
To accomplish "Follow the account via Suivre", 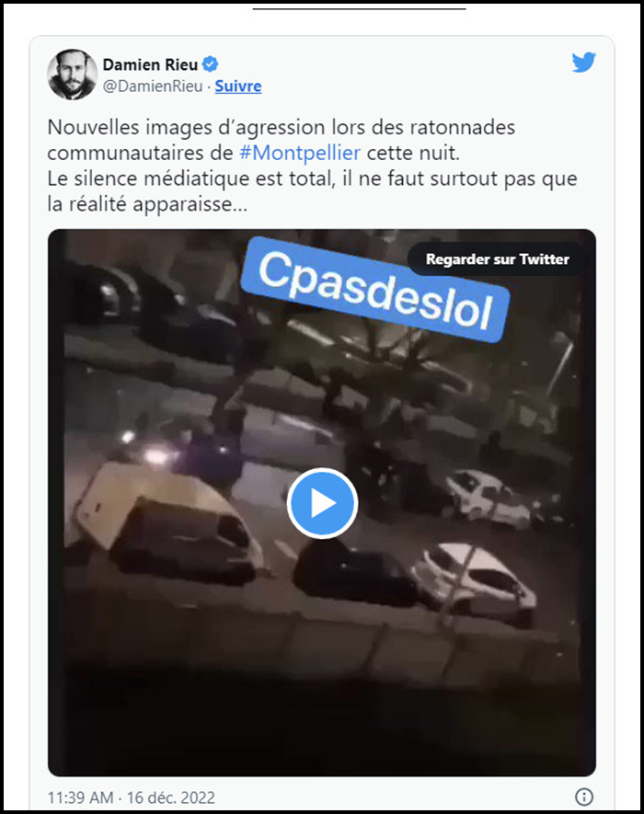I will click(x=238, y=86).
